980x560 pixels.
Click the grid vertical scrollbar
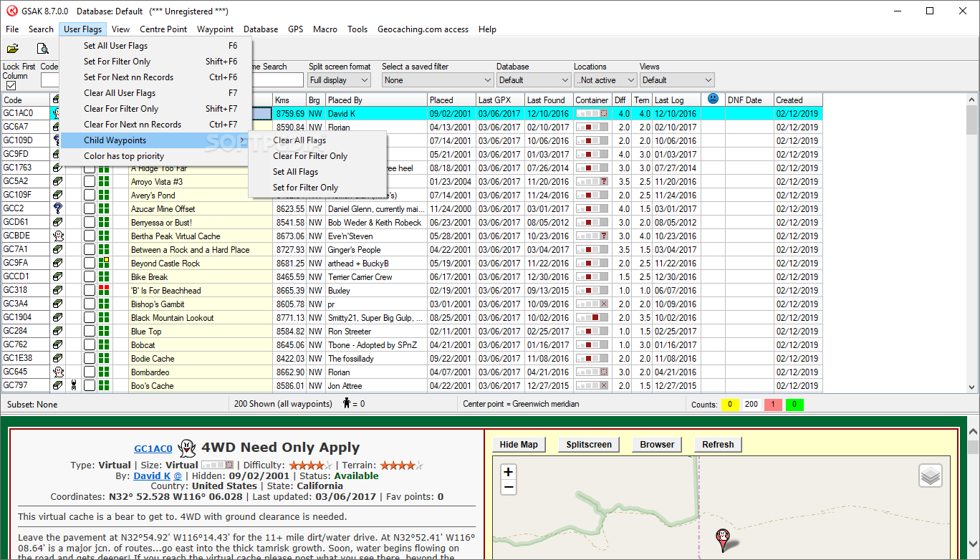[x=972, y=243]
